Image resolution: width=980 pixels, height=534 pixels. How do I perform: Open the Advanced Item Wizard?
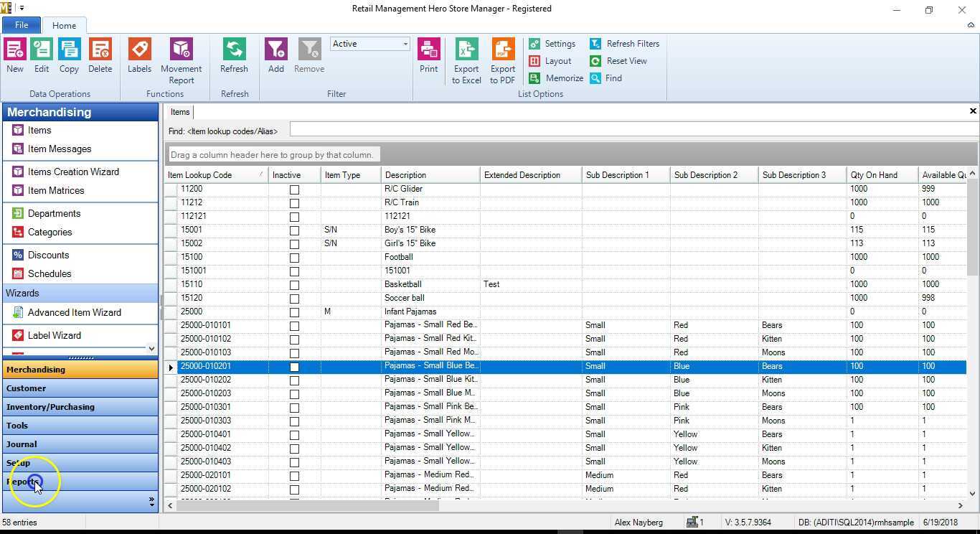click(x=74, y=312)
